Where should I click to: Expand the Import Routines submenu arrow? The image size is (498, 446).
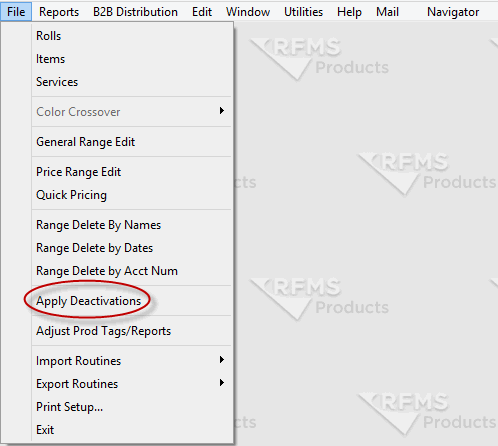pyautogui.click(x=222, y=360)
